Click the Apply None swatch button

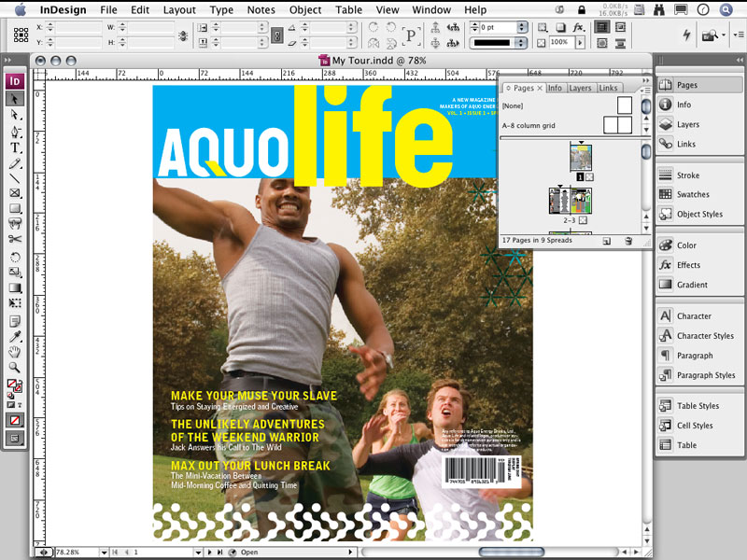coord(15,421)
